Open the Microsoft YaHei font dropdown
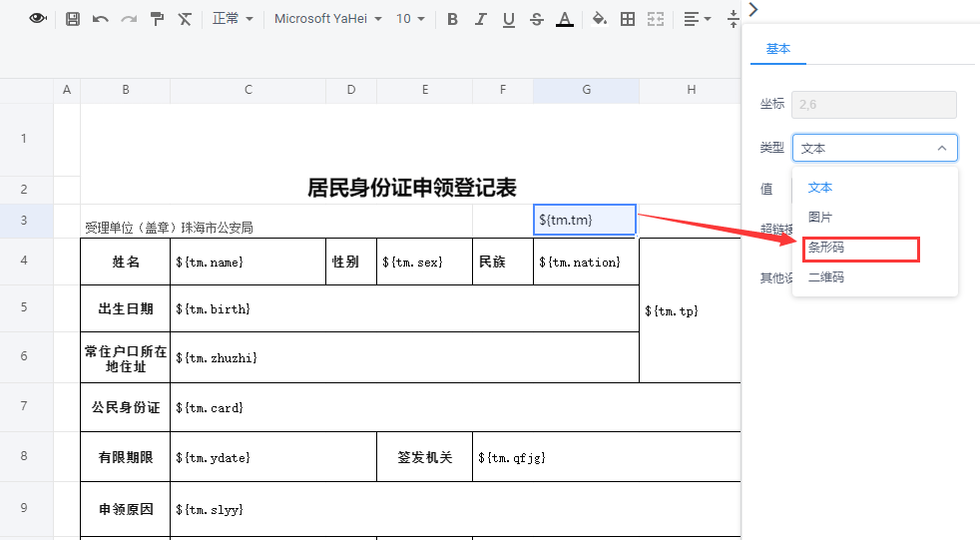The image size is (980, 540). [x=328, y=19]
